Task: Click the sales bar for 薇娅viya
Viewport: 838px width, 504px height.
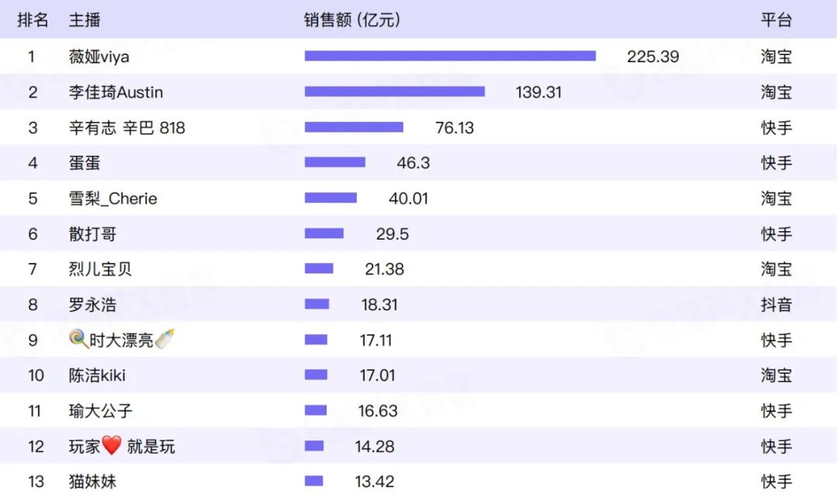Action: 450,56
